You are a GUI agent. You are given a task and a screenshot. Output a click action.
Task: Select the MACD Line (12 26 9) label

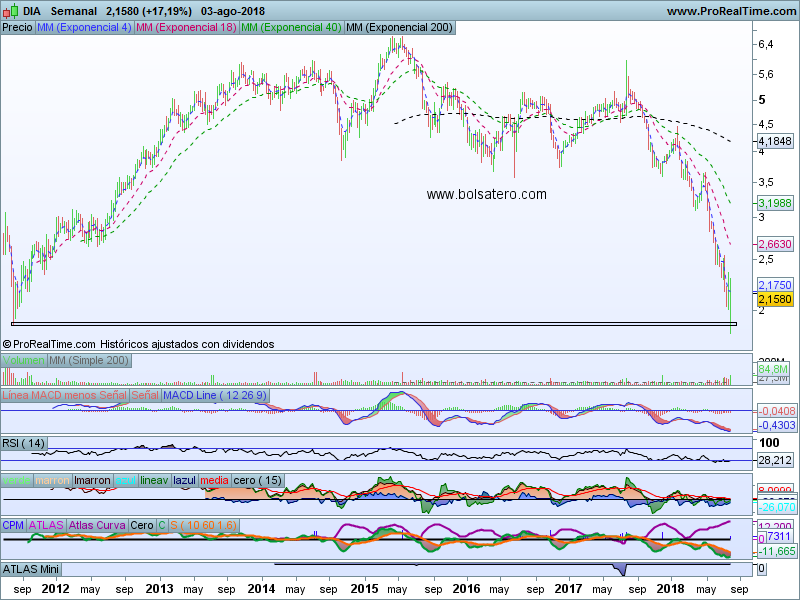click(x=215, y=396)
